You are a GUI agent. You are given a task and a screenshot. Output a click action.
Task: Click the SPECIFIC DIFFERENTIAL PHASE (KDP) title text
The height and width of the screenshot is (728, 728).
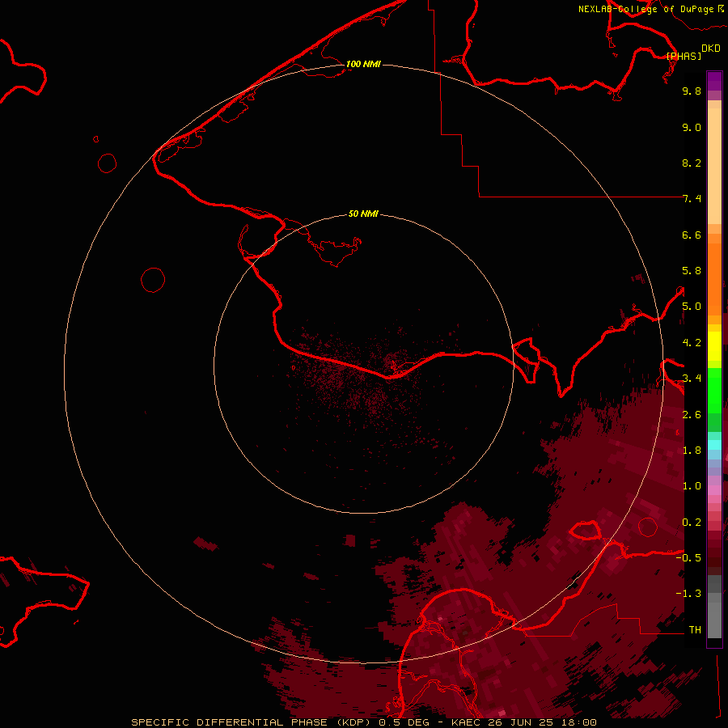pos(252,722)
